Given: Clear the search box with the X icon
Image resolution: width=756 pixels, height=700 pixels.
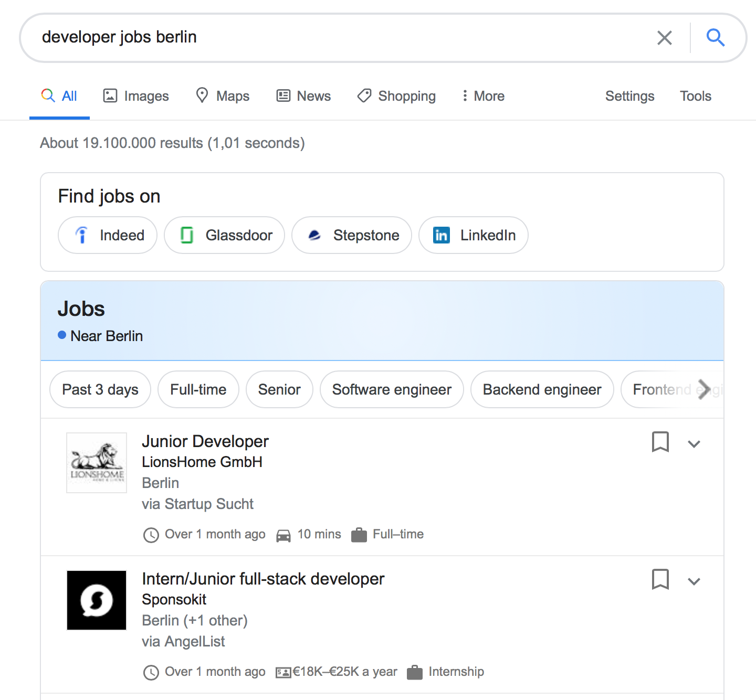Looking at the screenshot, I should click(665, 38).
